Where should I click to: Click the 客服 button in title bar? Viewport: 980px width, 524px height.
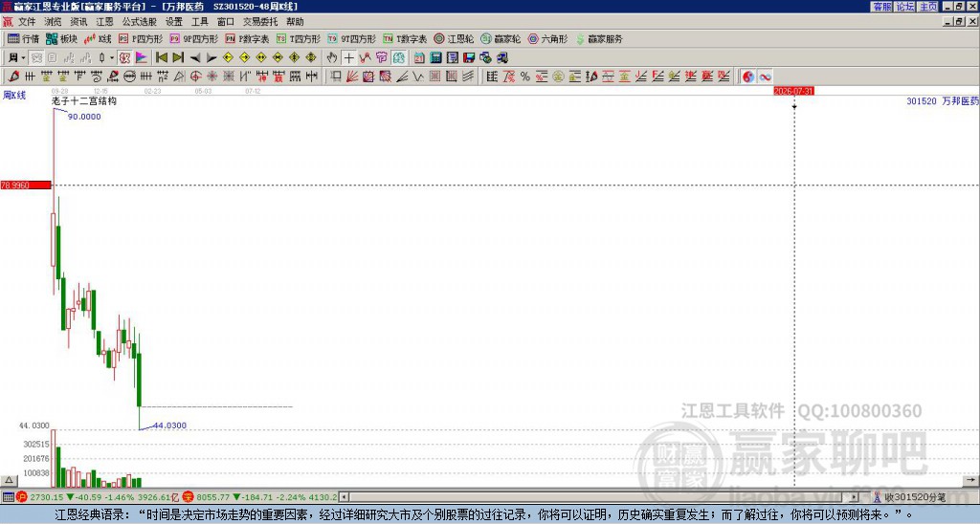pyautogui.click(x=881, y=7)
